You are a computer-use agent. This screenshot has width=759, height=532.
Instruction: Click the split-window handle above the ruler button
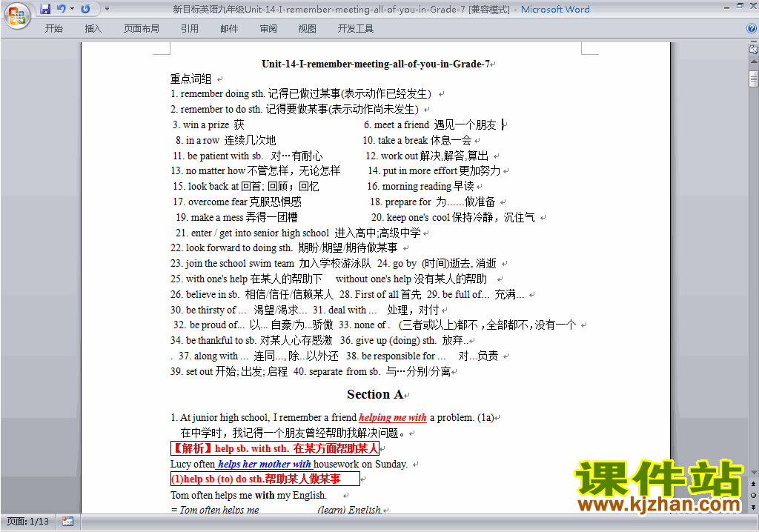(x=754, y=42)
